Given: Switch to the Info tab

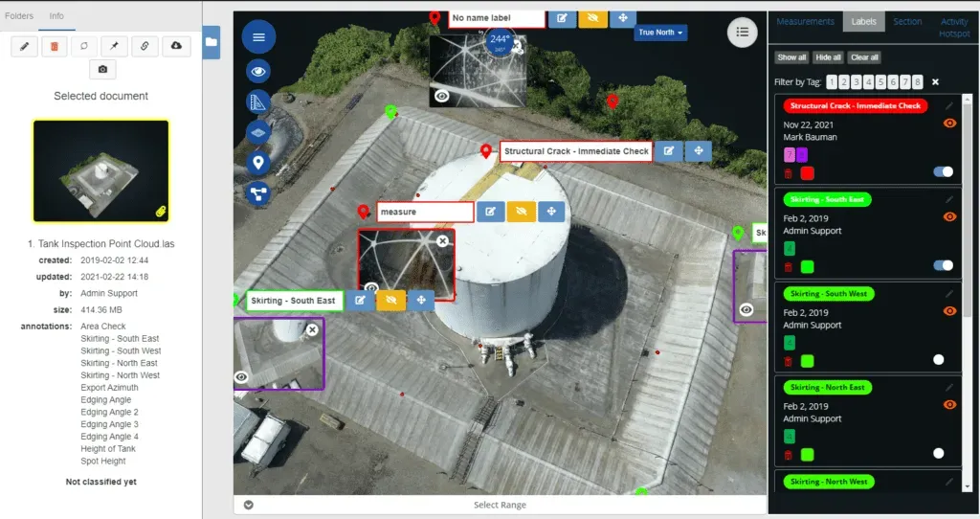Looking at the screenshot, I should pos(56,15).
